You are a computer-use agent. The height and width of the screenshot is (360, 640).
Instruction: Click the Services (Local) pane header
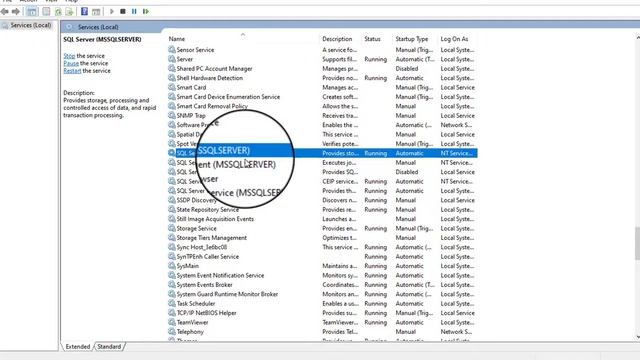point(98,27)
